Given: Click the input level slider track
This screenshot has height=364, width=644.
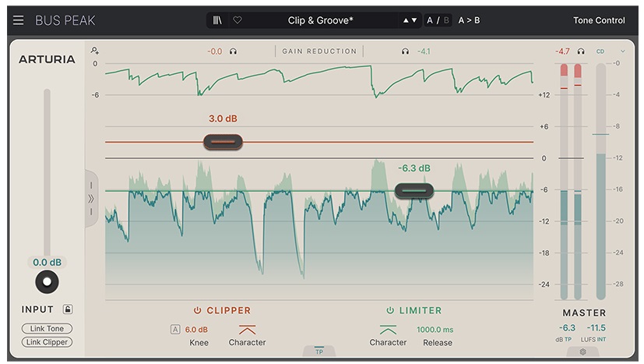Looking at the screenshot, I should coord(48,173).
